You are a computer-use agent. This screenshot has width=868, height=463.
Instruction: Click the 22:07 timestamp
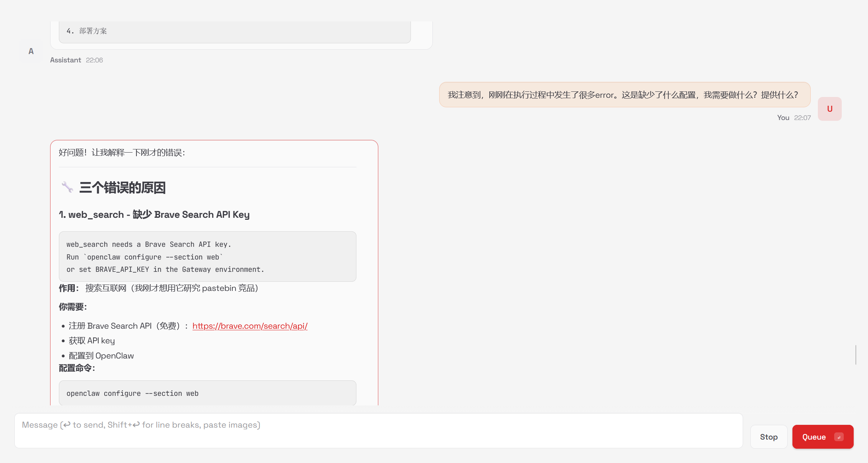802,118
